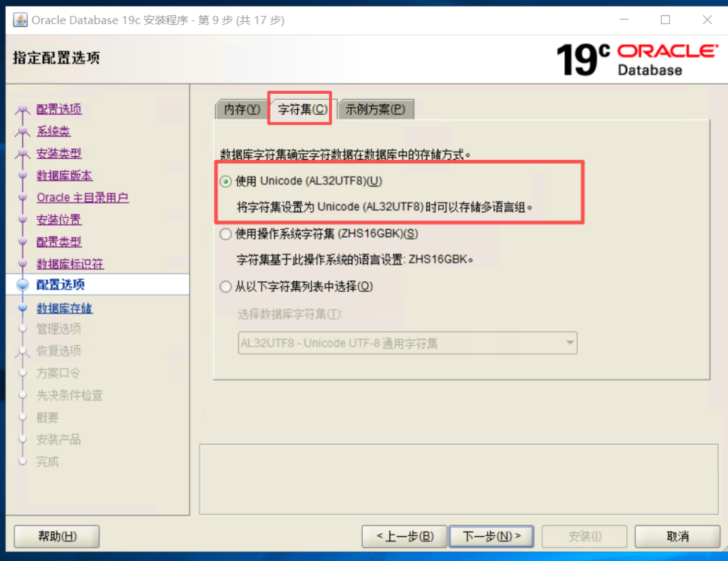Select the 使用 Unicode (AL32UTF8) radio button

tap(226, 182)
